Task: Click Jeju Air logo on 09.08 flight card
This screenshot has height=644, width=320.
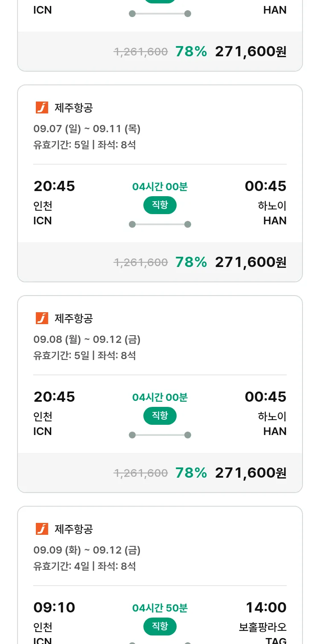Action: point(42,318)
